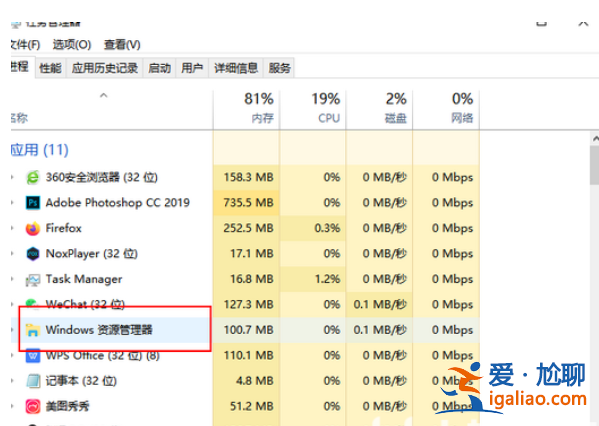The width and height of the screenshot is (599, 426).
Task: Sort by the 网络 column header
Action: pos(446,110)
